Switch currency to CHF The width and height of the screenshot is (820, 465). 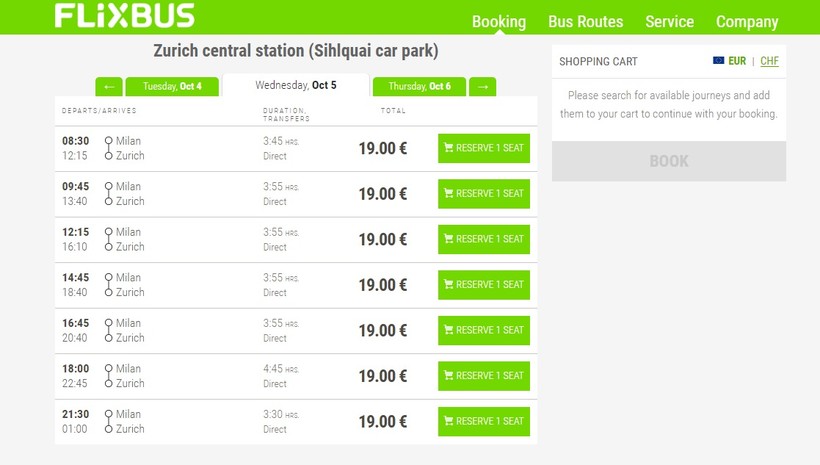[x=769, y=61]
